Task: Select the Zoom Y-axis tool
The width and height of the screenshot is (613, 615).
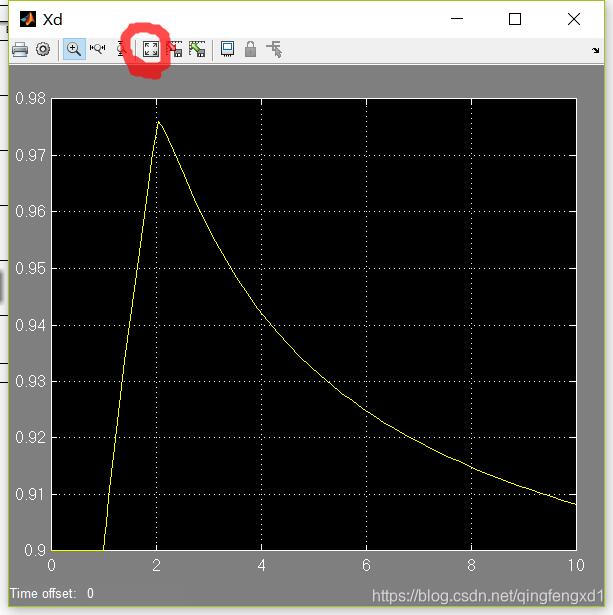Action: tap(121, 49)
